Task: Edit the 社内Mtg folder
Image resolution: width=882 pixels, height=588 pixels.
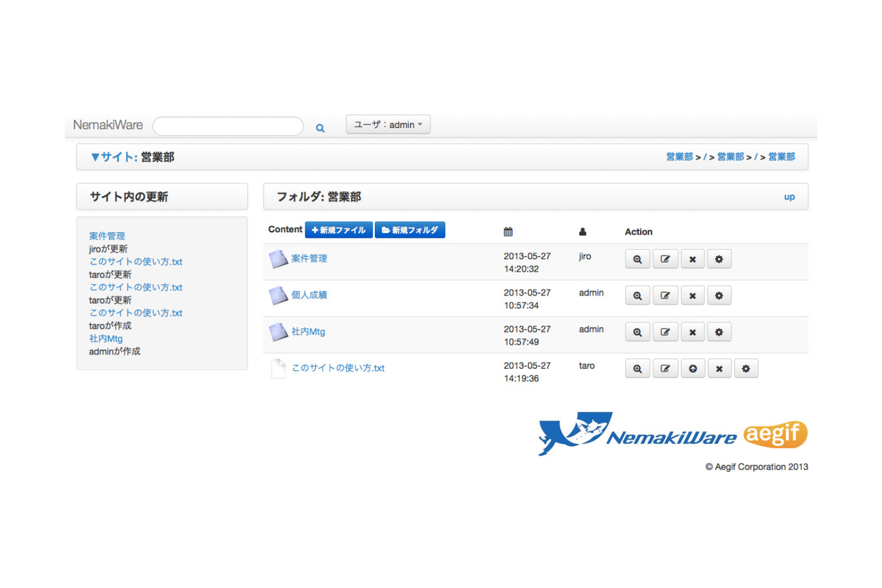Action: [x=665, y=332]
